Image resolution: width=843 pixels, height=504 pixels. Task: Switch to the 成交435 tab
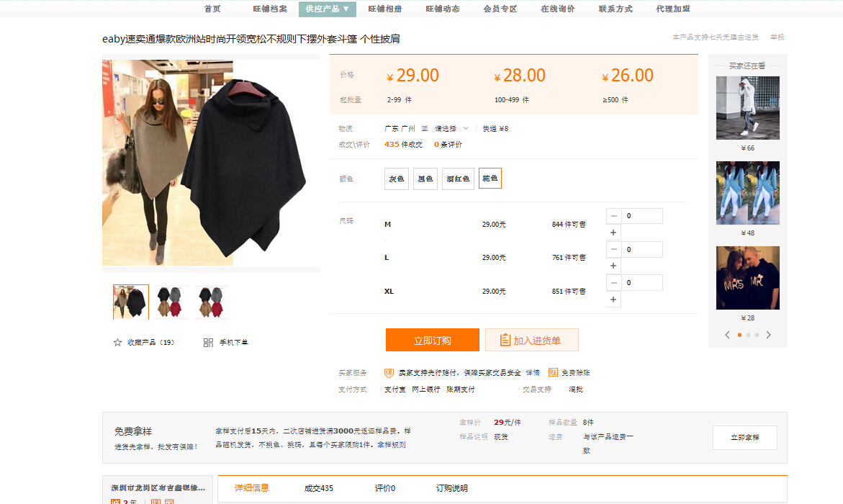[x=318, y=488]
